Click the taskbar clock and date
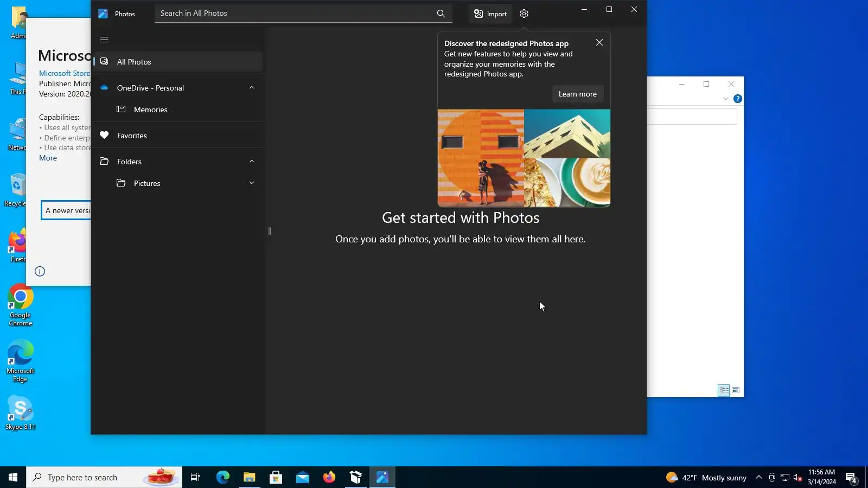Image resolution: width=868 pixels, height=488 pixels. pyautogui.click(x=822, y=477)
